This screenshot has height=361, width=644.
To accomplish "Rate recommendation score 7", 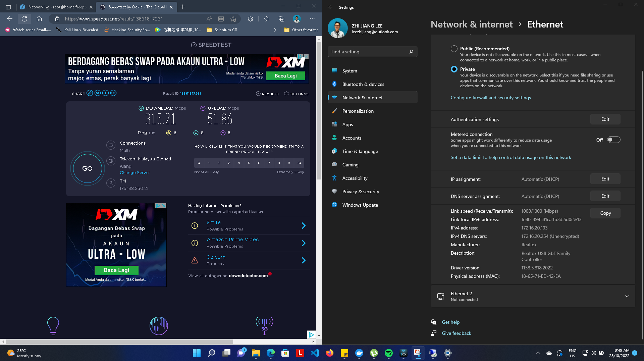I will [269, 163].
